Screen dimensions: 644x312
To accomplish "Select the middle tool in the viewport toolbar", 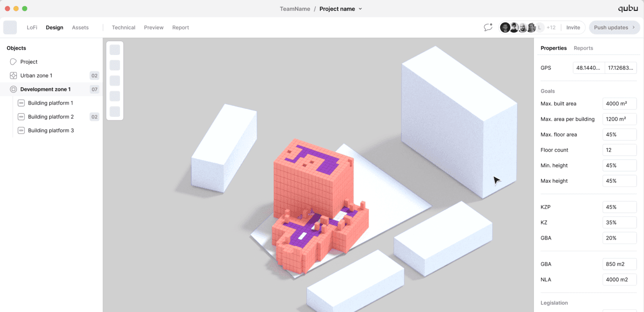I will click(115, 80).
